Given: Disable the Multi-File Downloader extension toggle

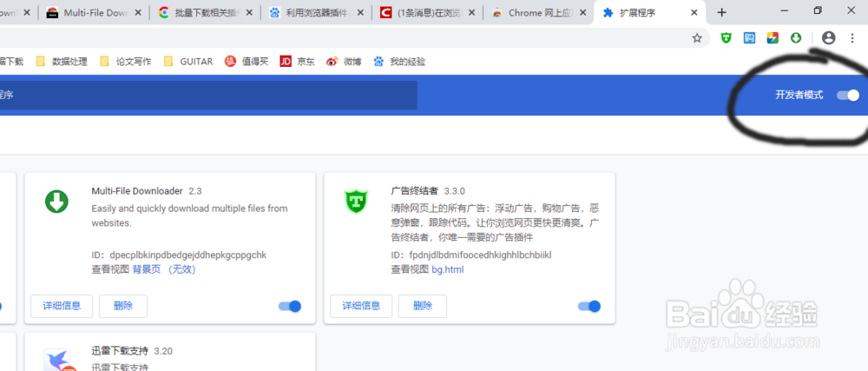Looking at the screenshot, I should click(290, 306).
